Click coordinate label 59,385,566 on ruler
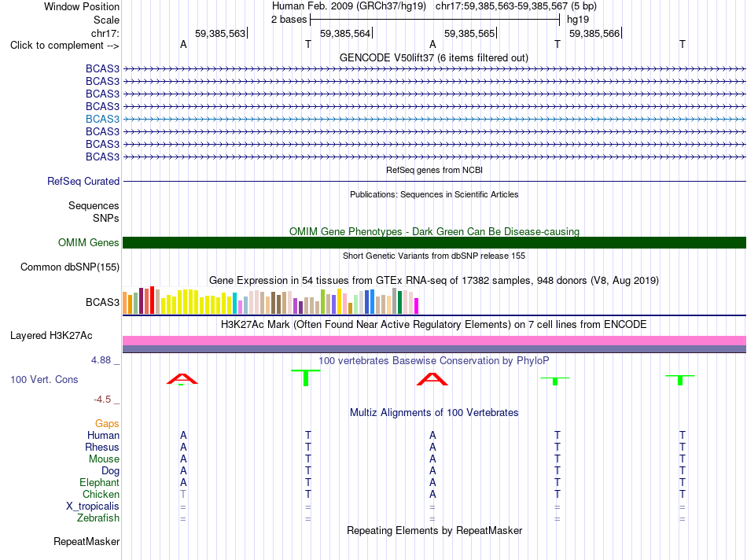The height and width of the screenshot is (560, 747). tap(594, 33)
